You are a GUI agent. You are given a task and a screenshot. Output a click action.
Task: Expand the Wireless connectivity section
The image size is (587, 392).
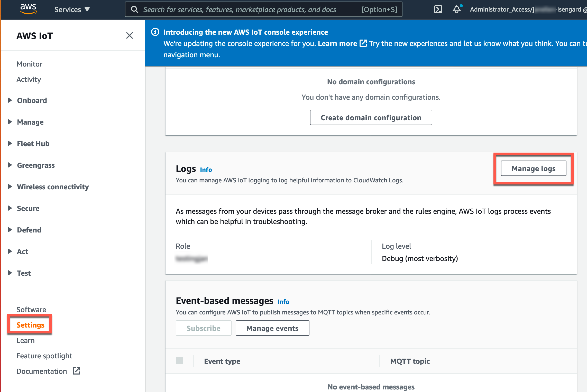(10, 186)
